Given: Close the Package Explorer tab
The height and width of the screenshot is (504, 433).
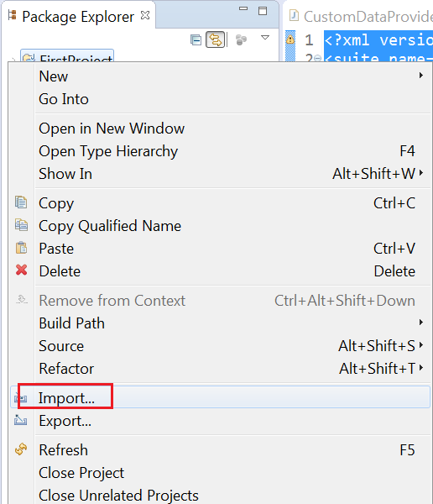Looking at the screenshot, I should tap(145, 15).
